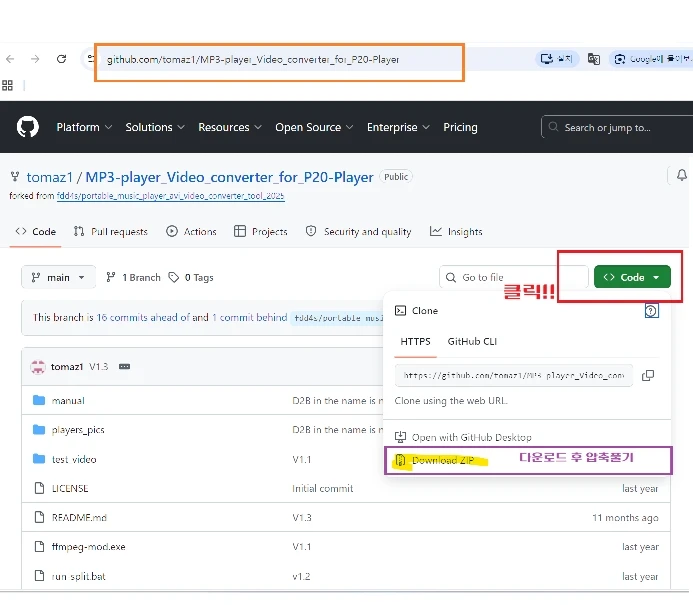693x605 pixels.
Task: Open the site info icon in address bar
Action: pos(90,59)
